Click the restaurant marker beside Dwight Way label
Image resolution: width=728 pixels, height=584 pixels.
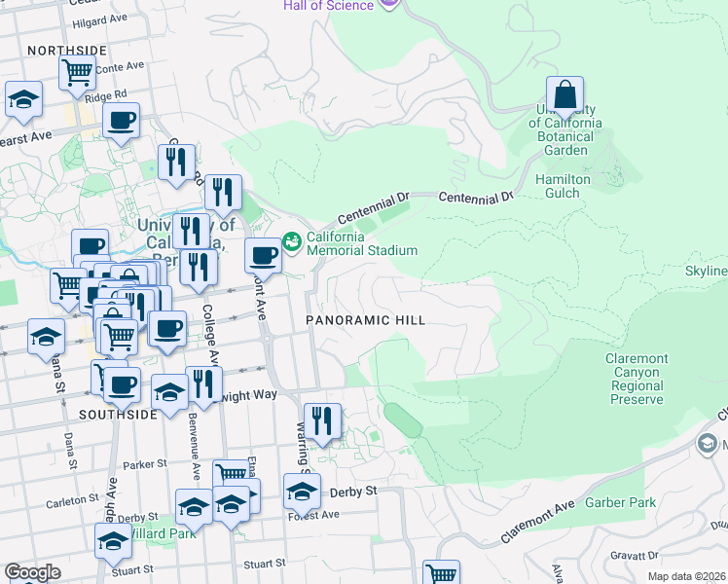tap(203, 385)
